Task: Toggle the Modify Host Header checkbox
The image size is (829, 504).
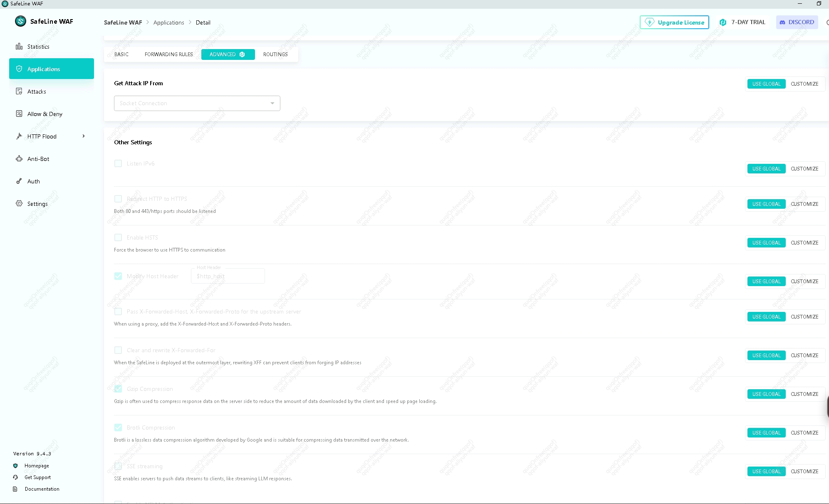Action: (118, 276)
